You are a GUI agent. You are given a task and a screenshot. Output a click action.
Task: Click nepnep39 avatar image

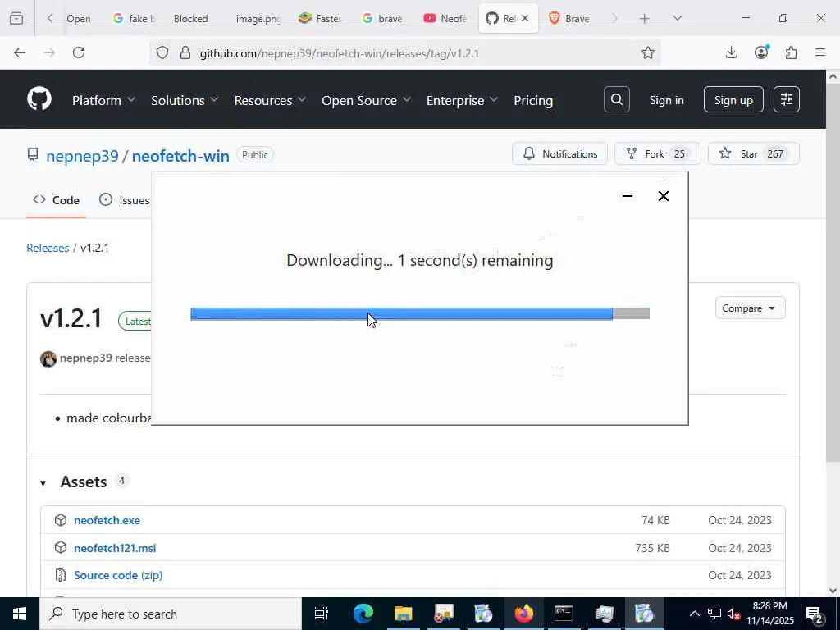[48, 358]
